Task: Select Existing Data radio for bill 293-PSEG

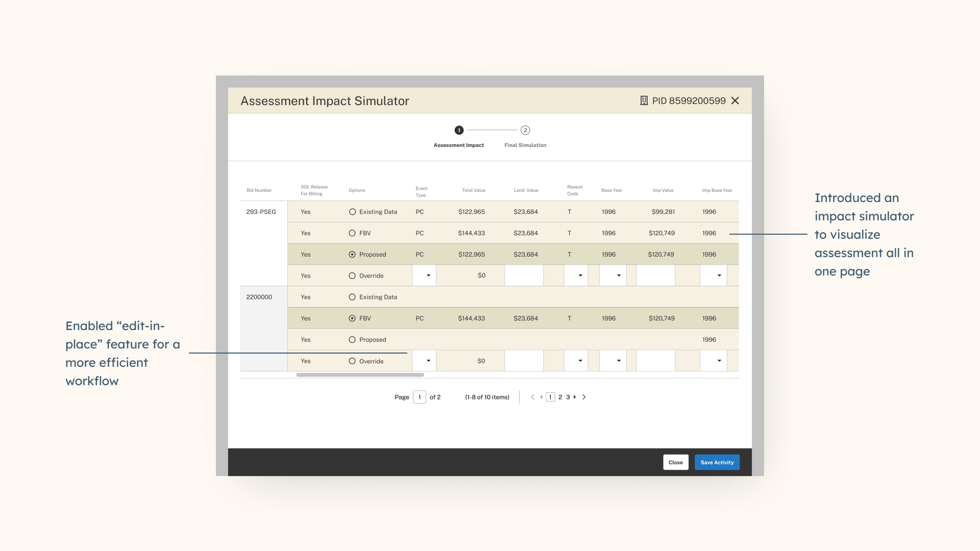Action: point(352,212)
